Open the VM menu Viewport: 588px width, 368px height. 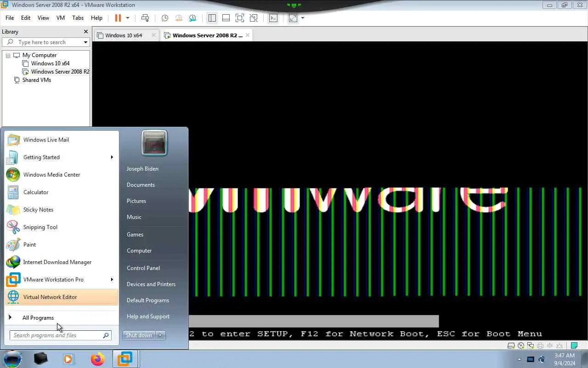point(60,18)
